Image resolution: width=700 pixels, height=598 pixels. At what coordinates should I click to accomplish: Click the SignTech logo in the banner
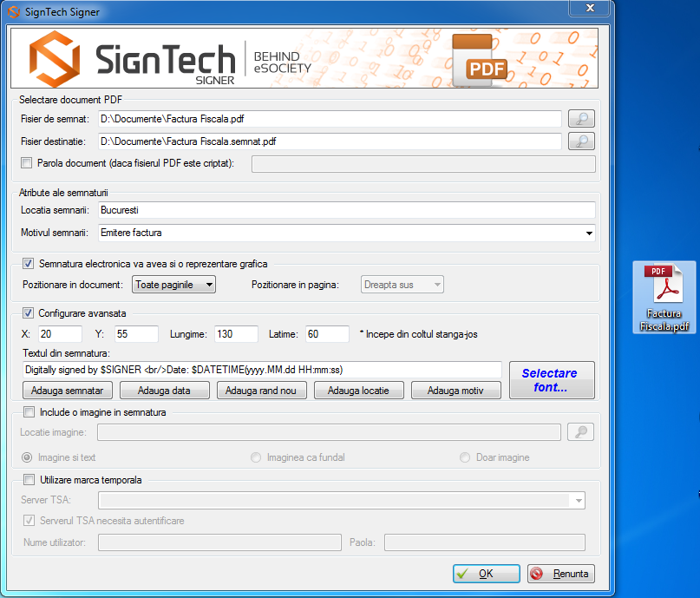tap(133, 59)
